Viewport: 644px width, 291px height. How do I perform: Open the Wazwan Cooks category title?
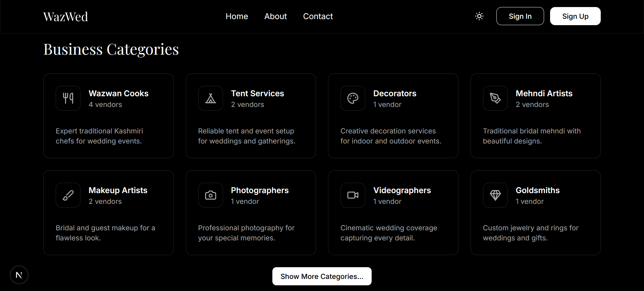pos(118,94)
